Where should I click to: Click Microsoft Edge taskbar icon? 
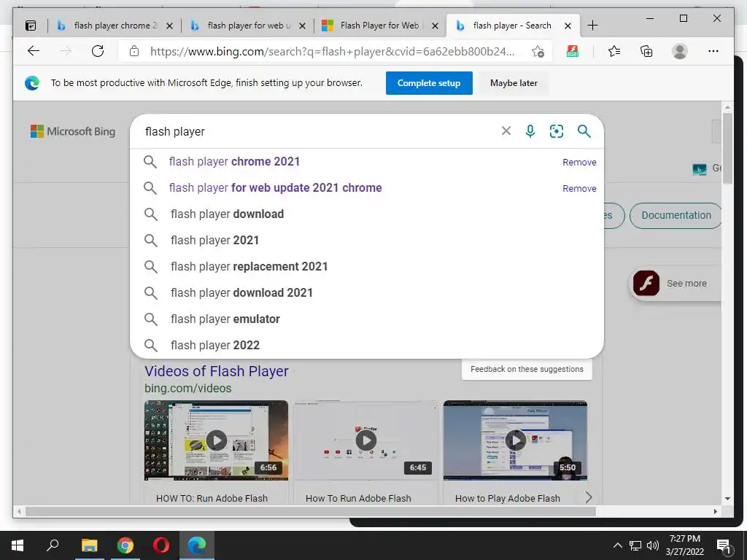[197, 545]
